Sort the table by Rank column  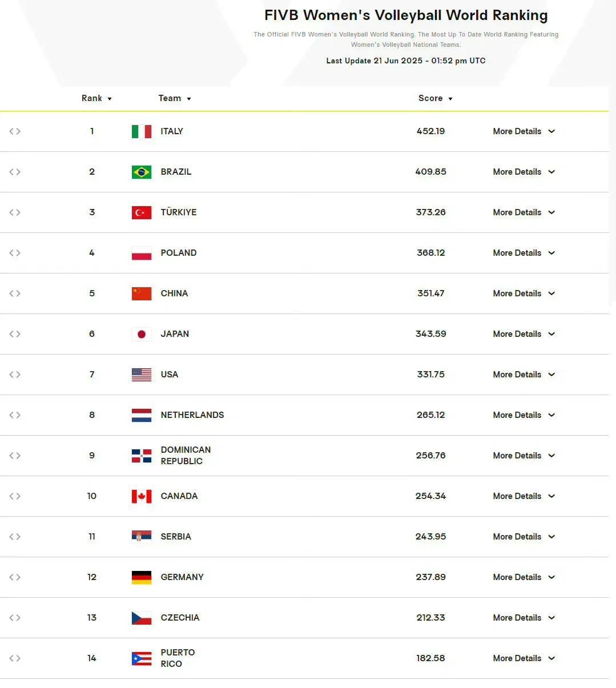(x=96, y=98)
